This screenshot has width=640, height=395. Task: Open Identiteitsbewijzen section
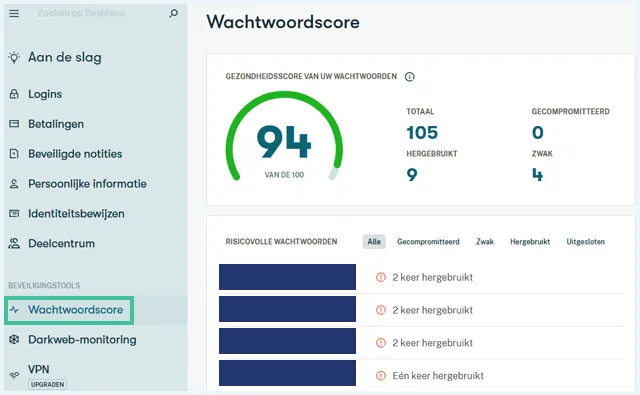pos(76,214)
